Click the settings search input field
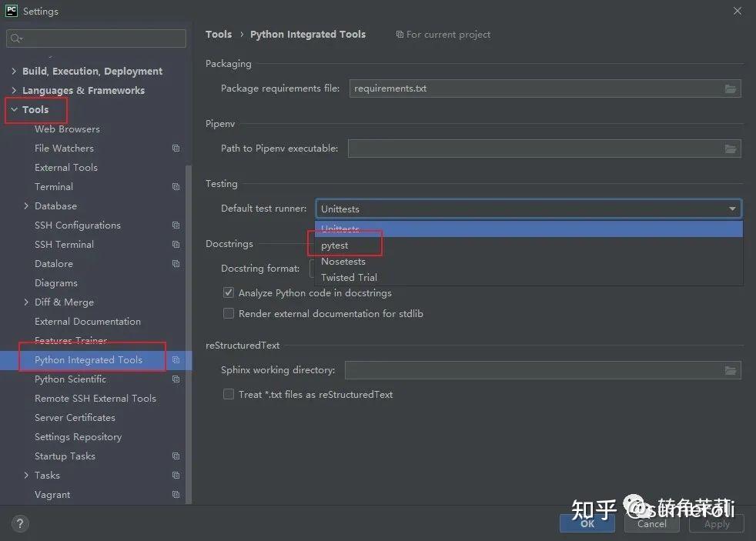This screenshot has width=756, height=541. (x=96, y=38)
